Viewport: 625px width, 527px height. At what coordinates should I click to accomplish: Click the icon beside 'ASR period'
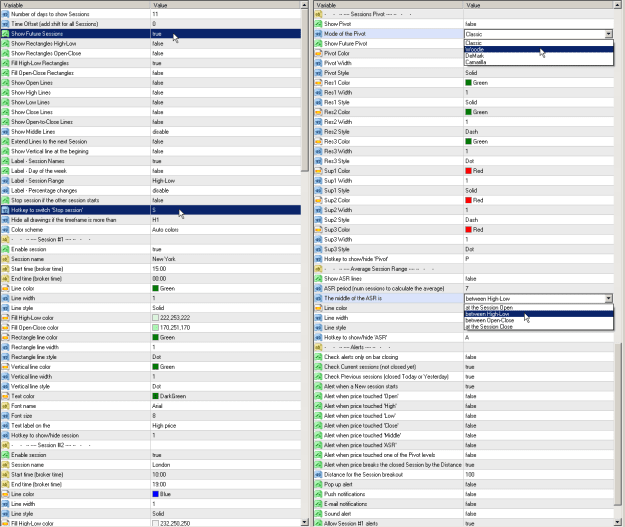point(318,288)
